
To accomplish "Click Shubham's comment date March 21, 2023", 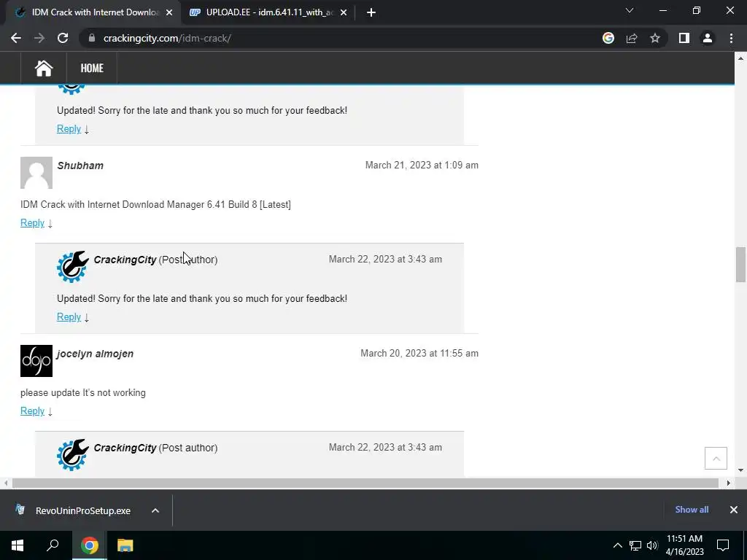I will [422, 166].
